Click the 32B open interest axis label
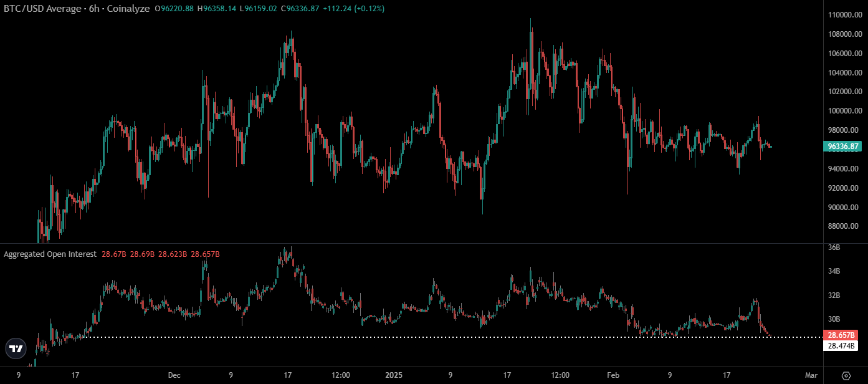This screenshot has width=868, height=384. [835, 295]
